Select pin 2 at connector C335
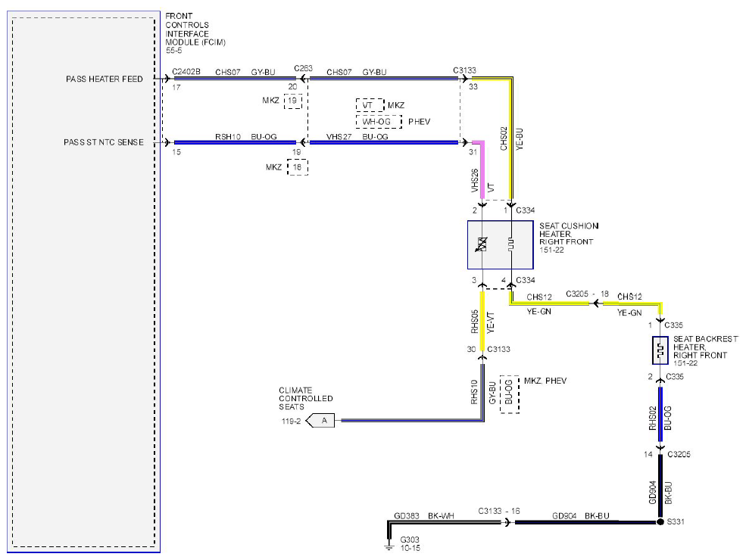The image size is (746, 560). coord(651,377)
